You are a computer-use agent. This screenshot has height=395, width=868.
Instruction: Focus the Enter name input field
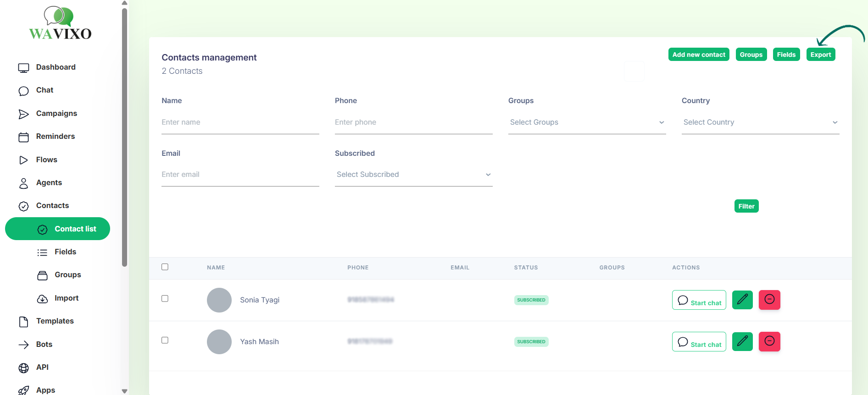click(240, 122)
